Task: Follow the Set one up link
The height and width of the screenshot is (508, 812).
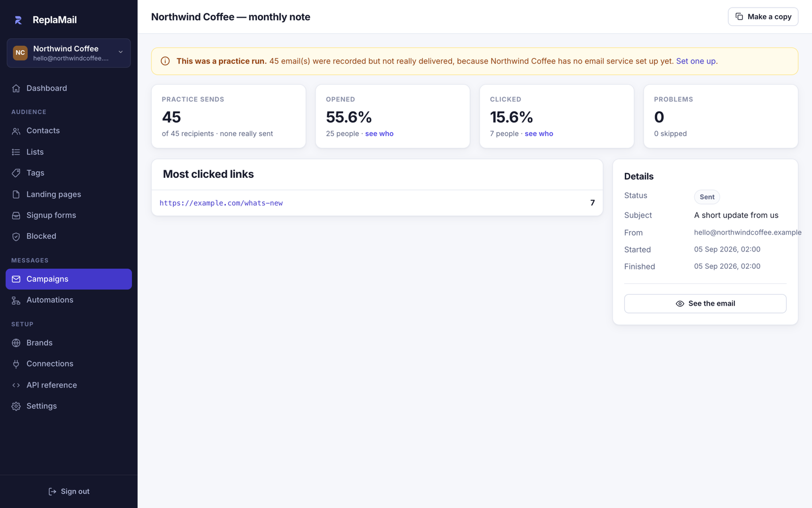Action: 696,61
